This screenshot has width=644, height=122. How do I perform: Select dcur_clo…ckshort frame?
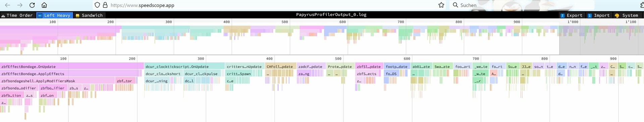[x=163, y=73]
